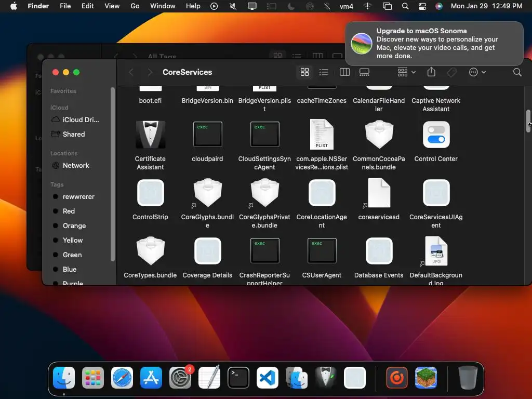Launch Safari from the Dock

pos(122,378)
